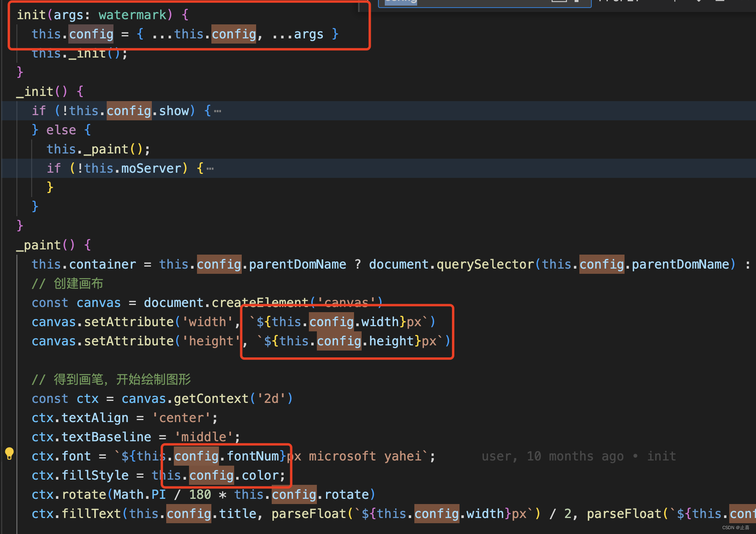Click 'color' in this.config.color

[x=260, y=475]
